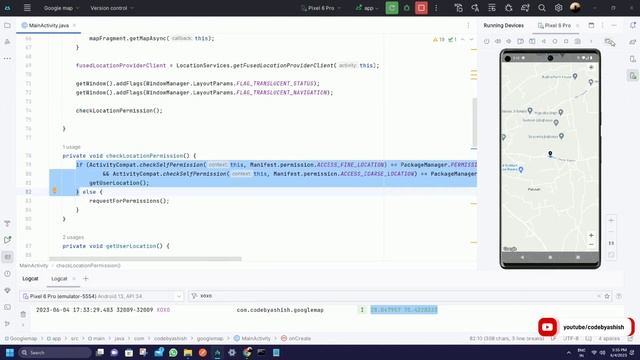640x360 pixels.
Task: Click the emulator power button icon
Action: point(487,41)
